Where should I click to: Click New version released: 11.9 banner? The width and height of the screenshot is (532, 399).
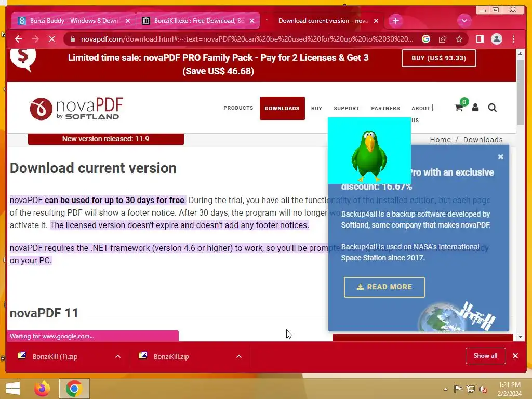106,139
